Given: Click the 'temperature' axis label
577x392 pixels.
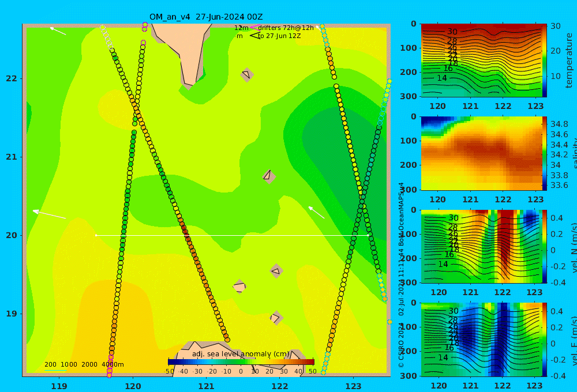Looking at the screenshot, I should pos(569,61).
